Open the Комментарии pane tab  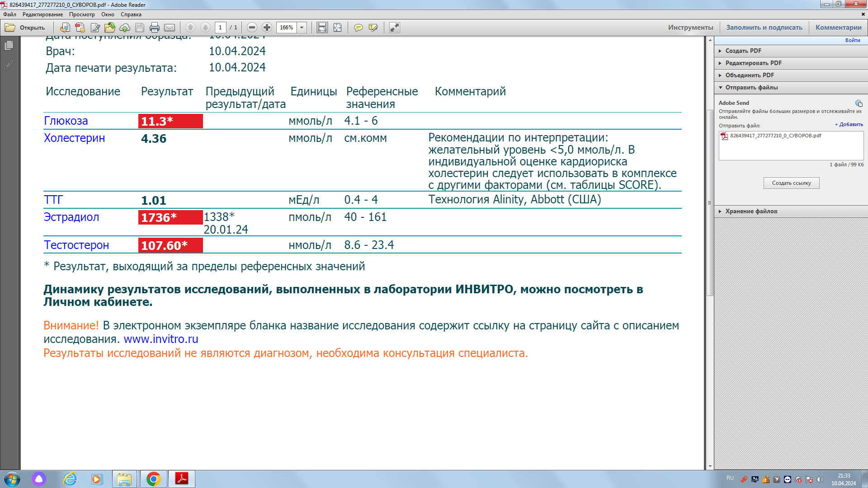pos(838,28)
